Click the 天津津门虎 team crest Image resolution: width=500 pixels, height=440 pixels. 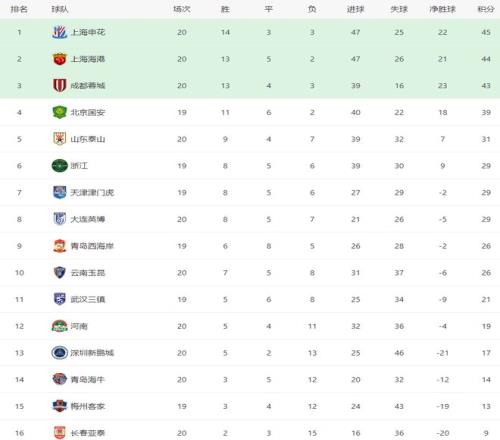pyautogui.click(x=60, y=192)
